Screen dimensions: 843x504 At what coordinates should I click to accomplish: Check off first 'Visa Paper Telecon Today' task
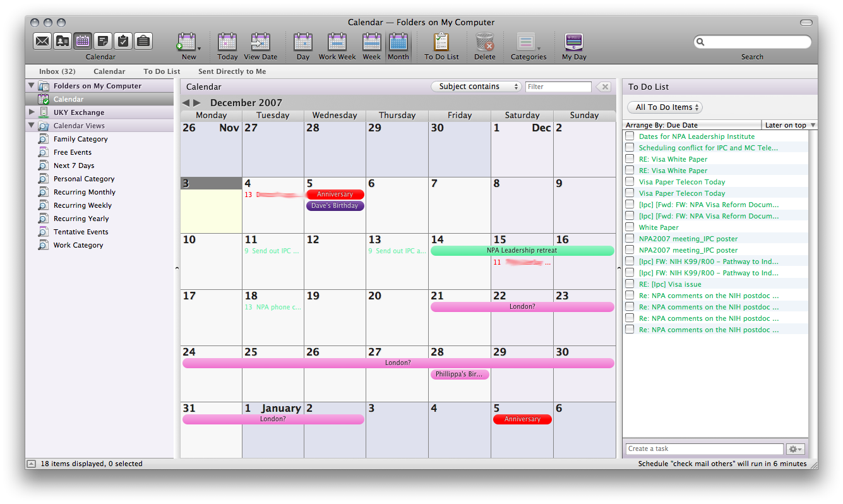[x=630, y=181]
